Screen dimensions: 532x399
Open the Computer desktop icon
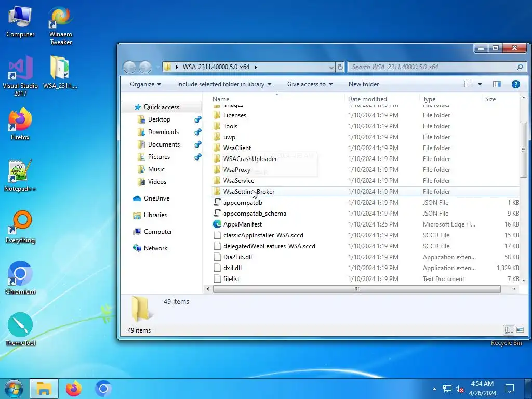pyautogui.click(x=20, y=22)
